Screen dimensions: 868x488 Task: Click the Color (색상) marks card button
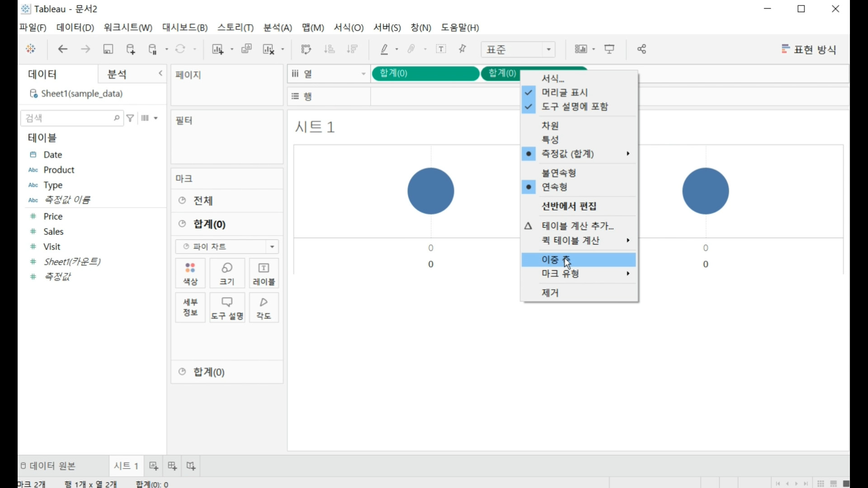(x=190, y=273)
